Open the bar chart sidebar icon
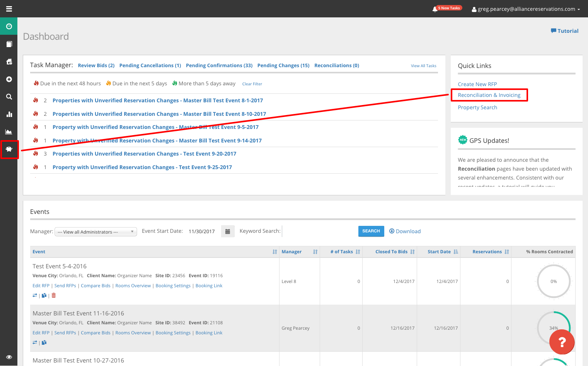The height and width of the screenshot is (366, 588). pos(9,114)
